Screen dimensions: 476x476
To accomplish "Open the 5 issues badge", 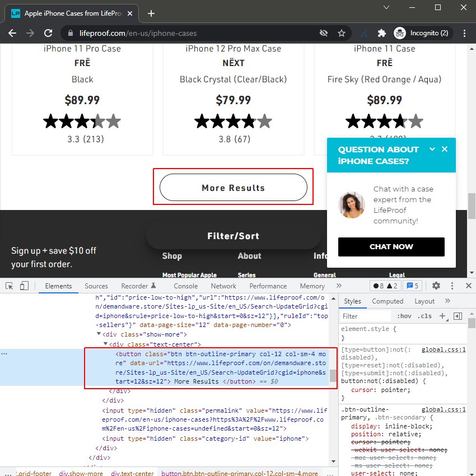I will point(413,286).
